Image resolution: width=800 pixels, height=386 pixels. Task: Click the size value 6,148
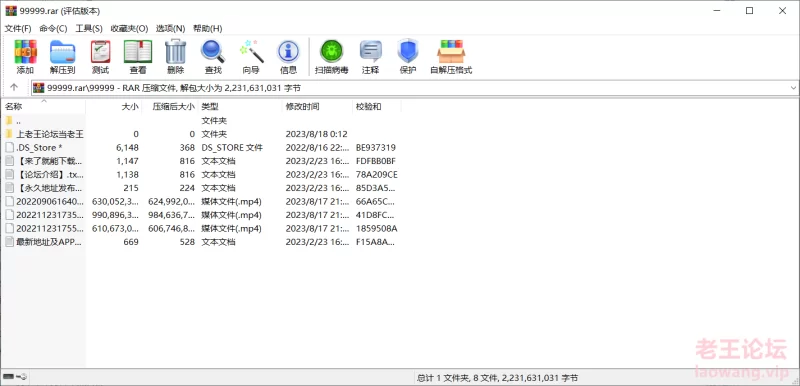pos(128,147)
